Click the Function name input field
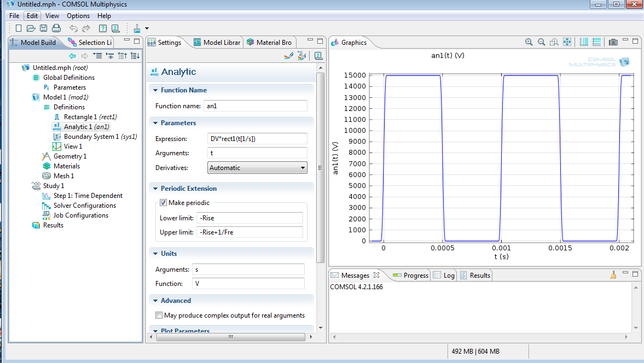Screen dimensions: 644x363 (256, 106)
